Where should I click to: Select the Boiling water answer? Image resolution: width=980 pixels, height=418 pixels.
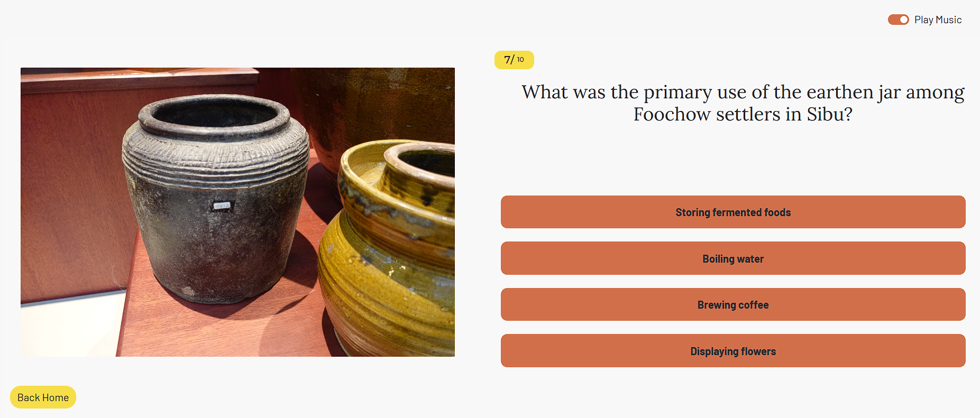(732, 258)
